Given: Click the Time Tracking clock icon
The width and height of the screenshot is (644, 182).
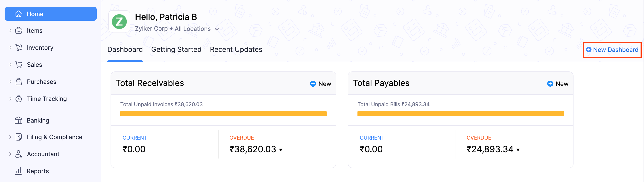Looking at the screenshot, I should point(19,99).
